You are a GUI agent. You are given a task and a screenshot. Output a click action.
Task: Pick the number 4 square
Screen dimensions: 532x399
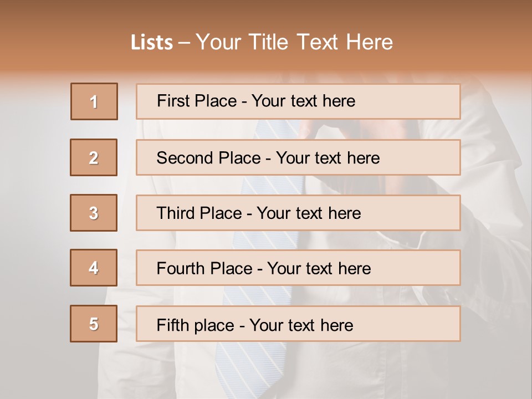[x=94, y=268]
